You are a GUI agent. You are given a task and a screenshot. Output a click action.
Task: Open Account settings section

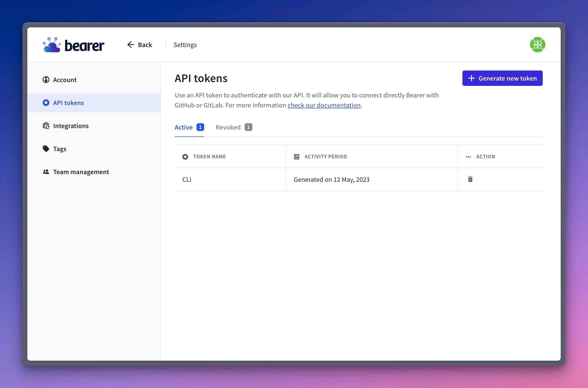(94, 80)
